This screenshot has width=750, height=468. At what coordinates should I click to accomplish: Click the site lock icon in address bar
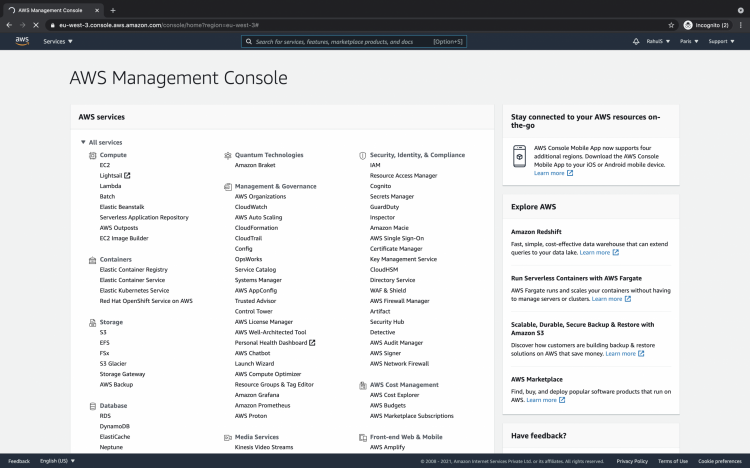(53, 25)
